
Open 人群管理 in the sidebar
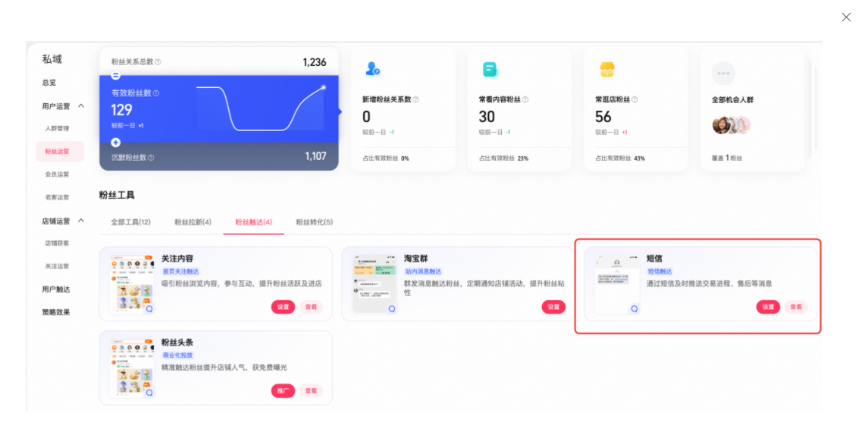57,128
